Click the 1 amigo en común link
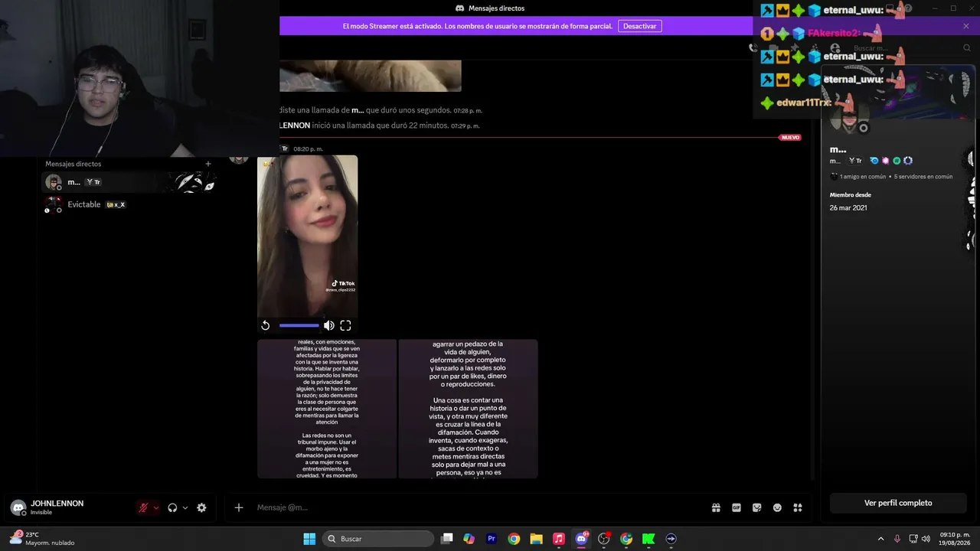 pyautogui.click(x=862, y=177)
